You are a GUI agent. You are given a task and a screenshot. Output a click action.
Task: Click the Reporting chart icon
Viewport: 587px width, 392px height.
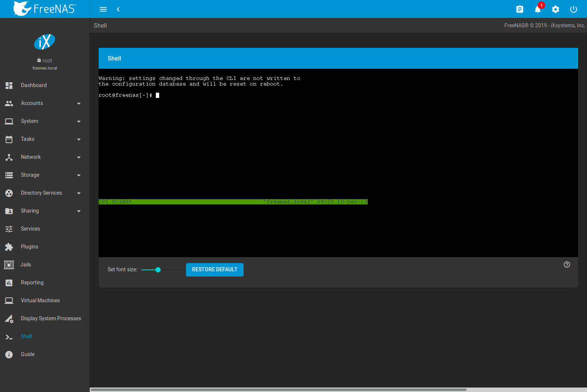(x=9, y=283)
